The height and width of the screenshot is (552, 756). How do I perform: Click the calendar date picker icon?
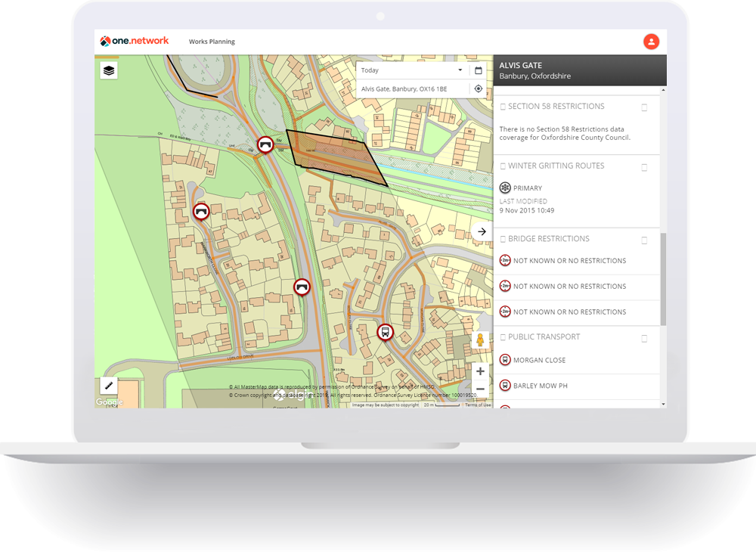point(478,70)
